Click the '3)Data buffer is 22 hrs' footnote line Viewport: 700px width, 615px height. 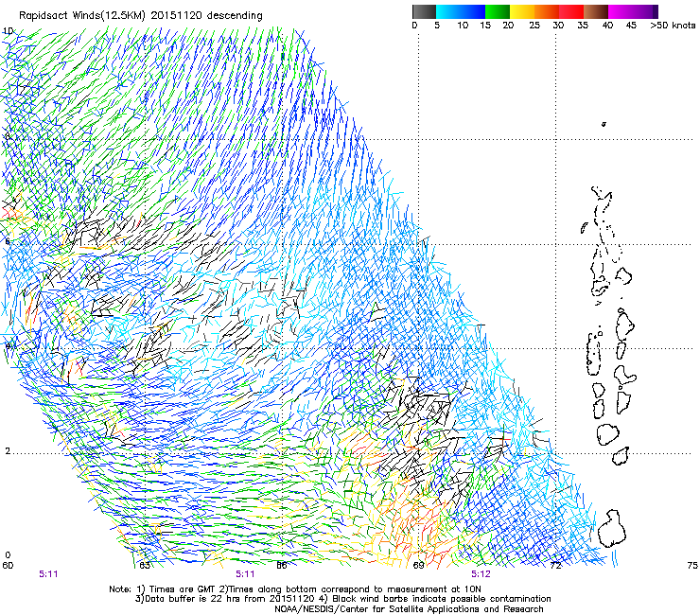pos(342,599)
